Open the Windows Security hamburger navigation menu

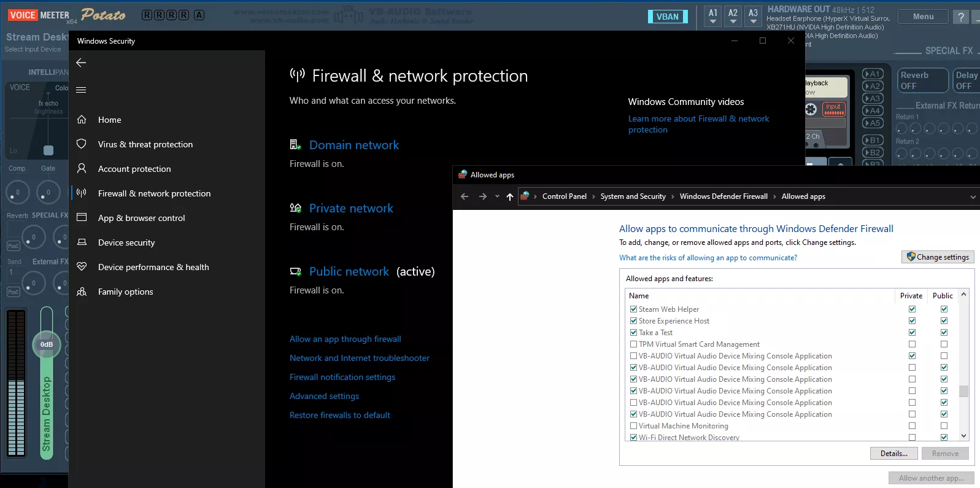coord(81,90)
